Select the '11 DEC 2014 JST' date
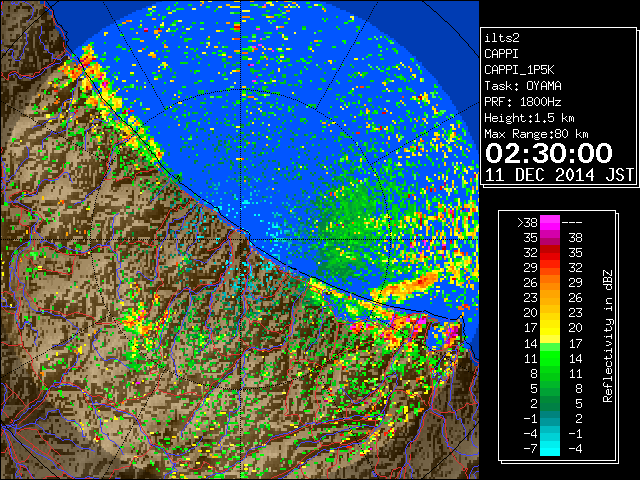Image resolution: width=640 pixels, height=480 pixels. tap(559, 175)
